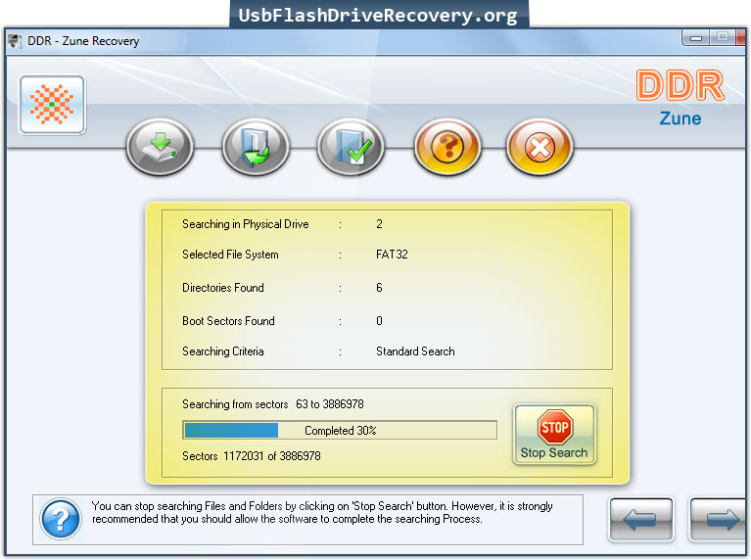751x560 pixels.
Task: Click the 'DDR - Zune Recovery' window title
Action: point(83,41)
